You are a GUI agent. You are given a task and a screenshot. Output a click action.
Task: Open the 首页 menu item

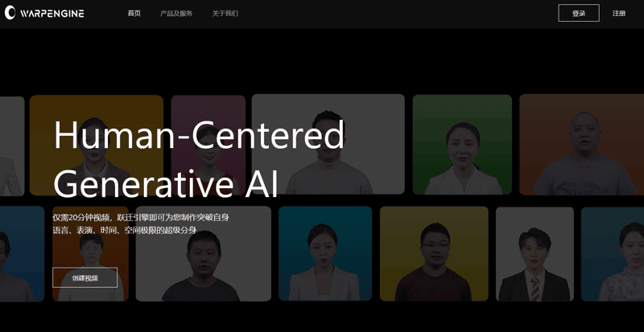point(134,14)
